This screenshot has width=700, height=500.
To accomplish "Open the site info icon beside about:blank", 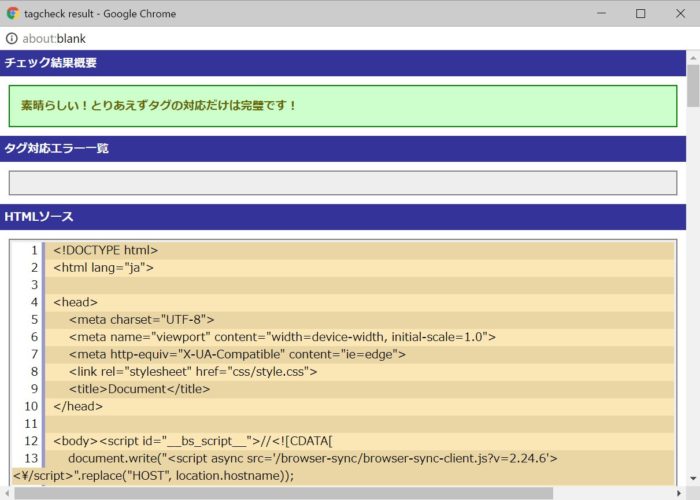I will (12, 39).
